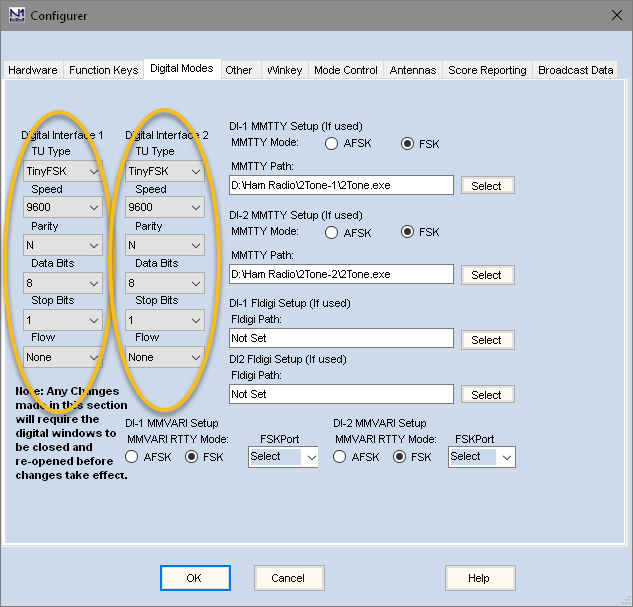Expand Digital Interface 2 TU Type dropdown
Screen dimensions: 633x607
point(165,171)
